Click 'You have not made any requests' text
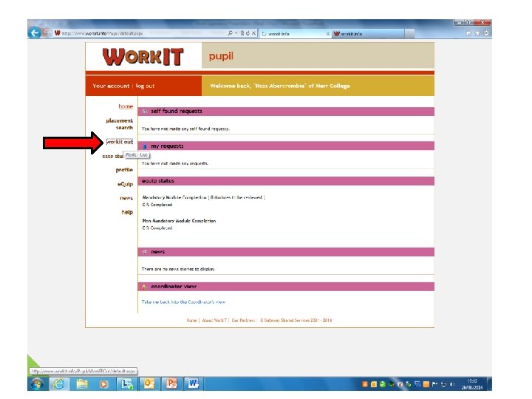 tap(175, 163)
